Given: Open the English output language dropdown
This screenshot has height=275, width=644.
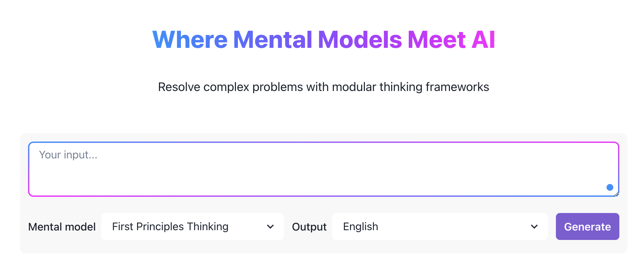Looking at the screenshot, I should (x=439, y=226).
